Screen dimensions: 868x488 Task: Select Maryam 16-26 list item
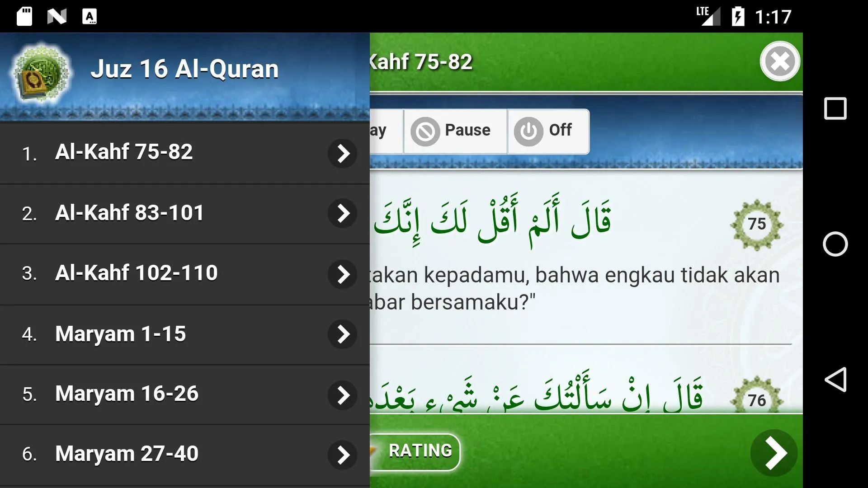pos(185,394)
